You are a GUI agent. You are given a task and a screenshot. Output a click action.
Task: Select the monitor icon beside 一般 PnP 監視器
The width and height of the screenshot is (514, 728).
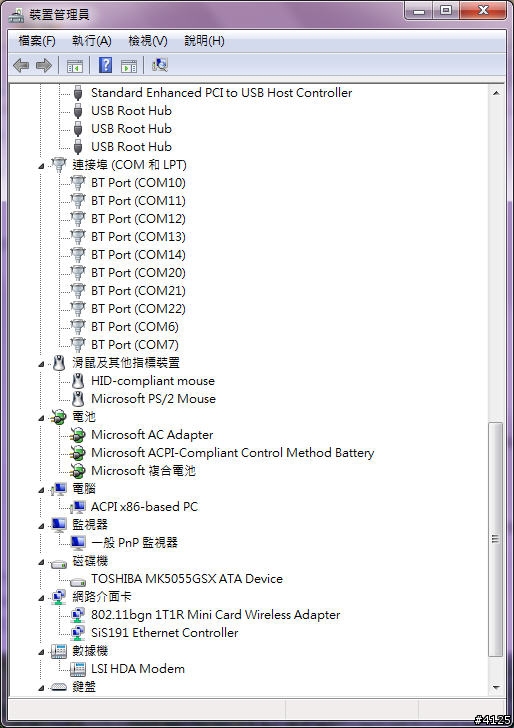coord(78,543)
